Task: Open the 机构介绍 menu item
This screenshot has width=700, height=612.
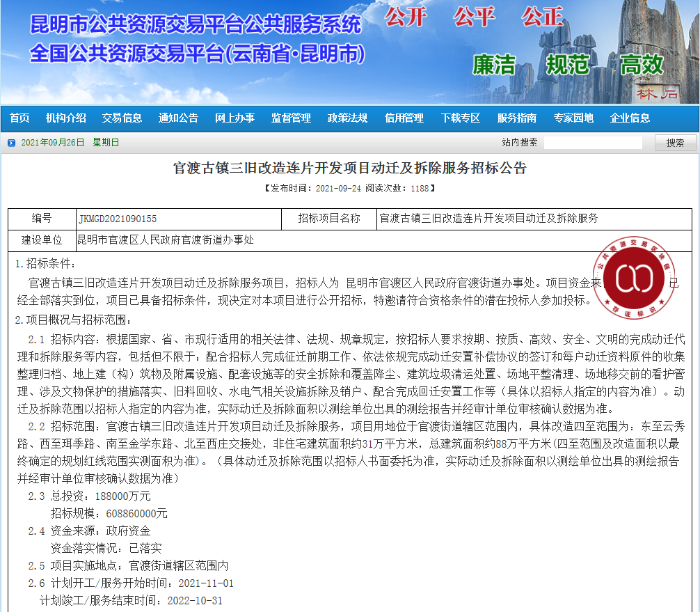Action: tap(66, 118)
